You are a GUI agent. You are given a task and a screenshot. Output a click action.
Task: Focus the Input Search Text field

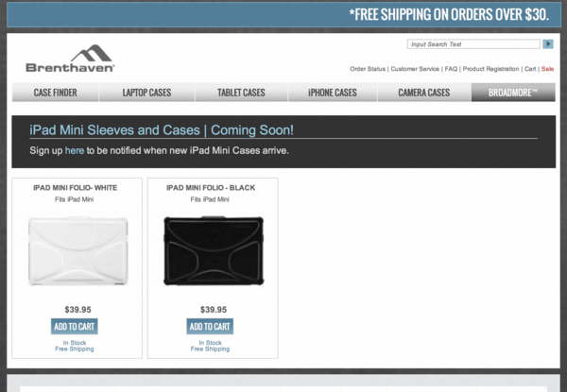473,44
